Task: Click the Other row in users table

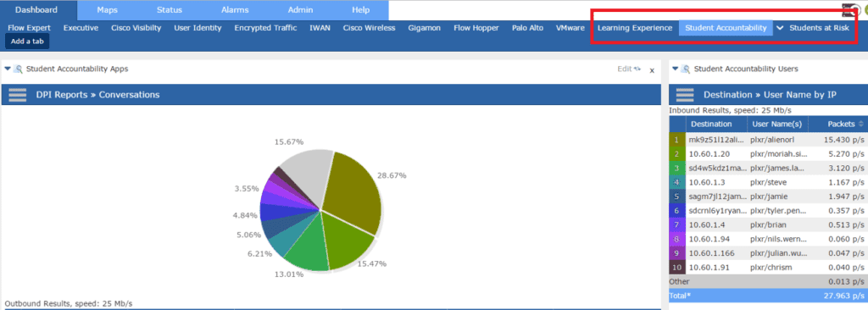Action: coord(768,282)
